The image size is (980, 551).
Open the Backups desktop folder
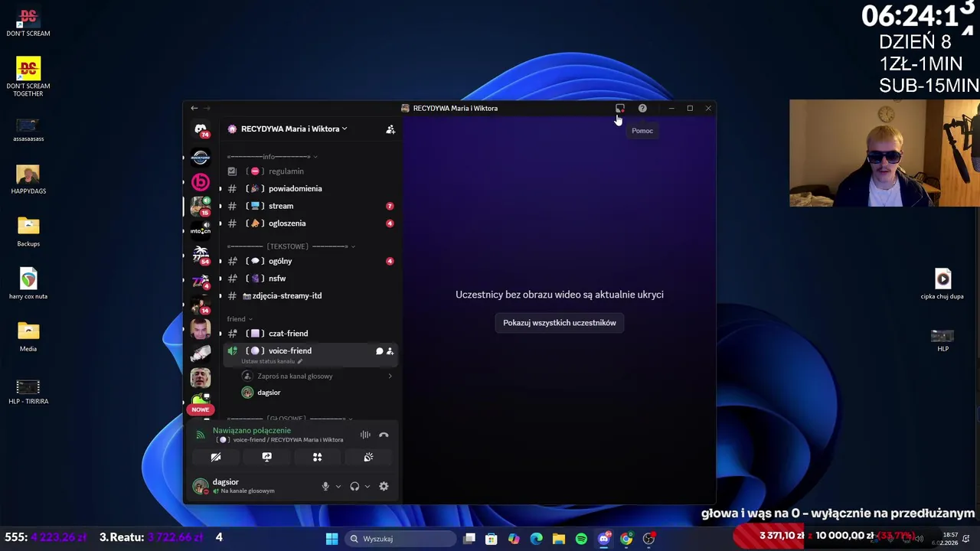coord(28,232)
